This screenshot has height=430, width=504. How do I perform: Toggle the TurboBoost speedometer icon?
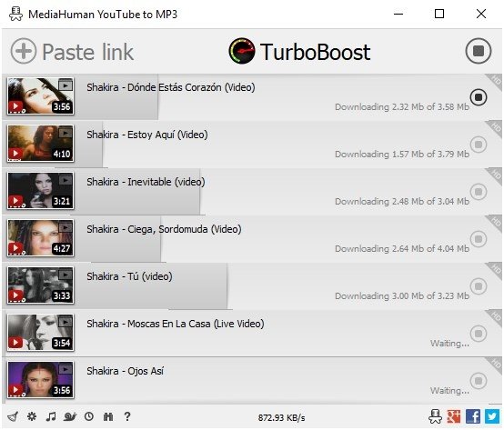(242, 51)
